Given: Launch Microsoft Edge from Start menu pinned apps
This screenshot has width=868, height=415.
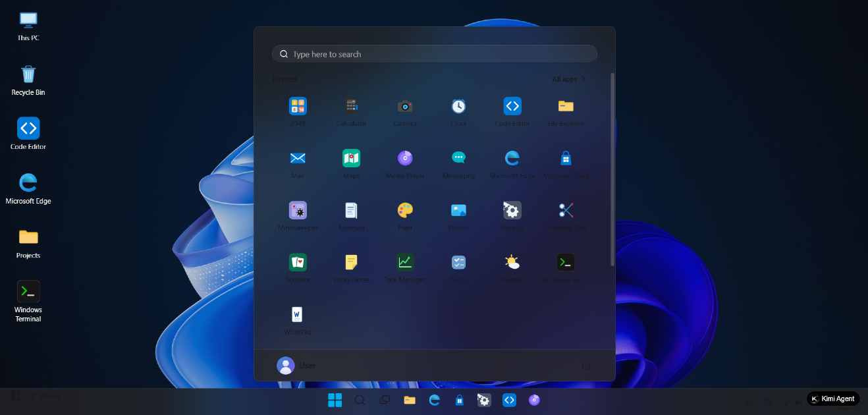Looking at the screenshot, I should click(x=512, y=163).
